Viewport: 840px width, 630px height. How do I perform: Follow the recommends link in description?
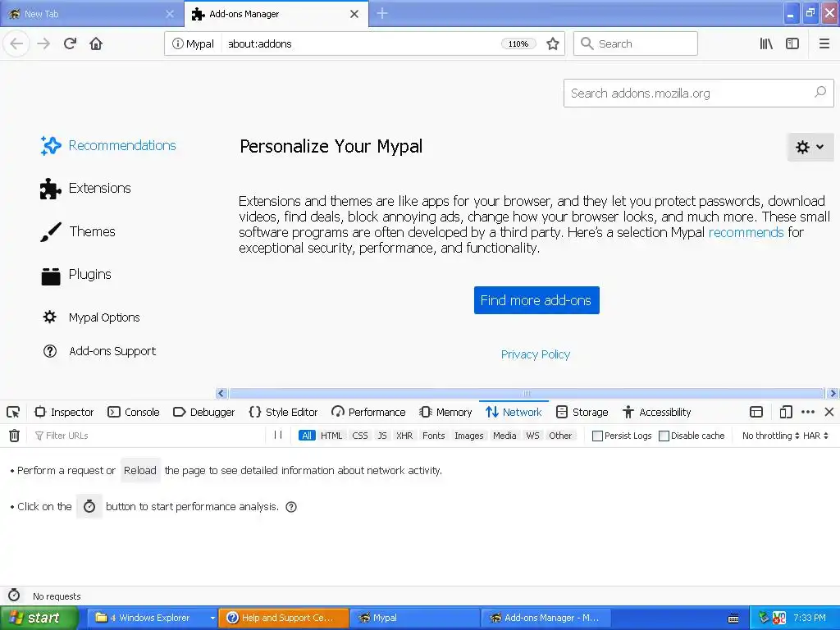746,232
